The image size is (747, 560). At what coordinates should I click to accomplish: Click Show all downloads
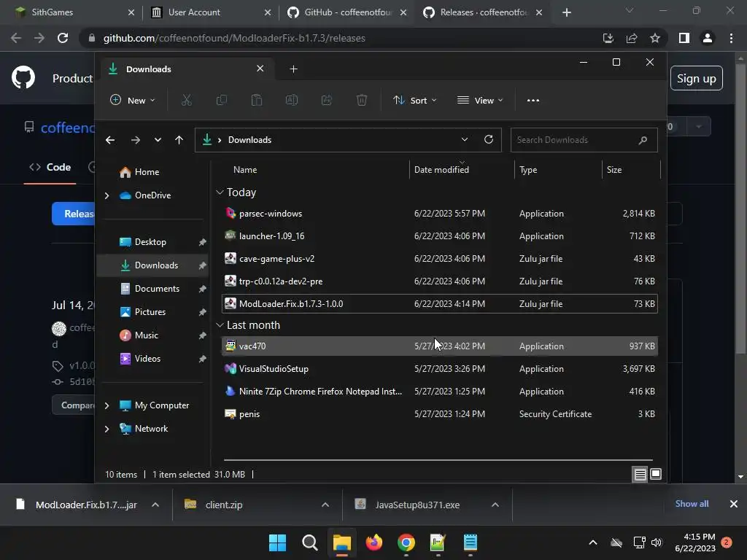[x=692, y=504]
